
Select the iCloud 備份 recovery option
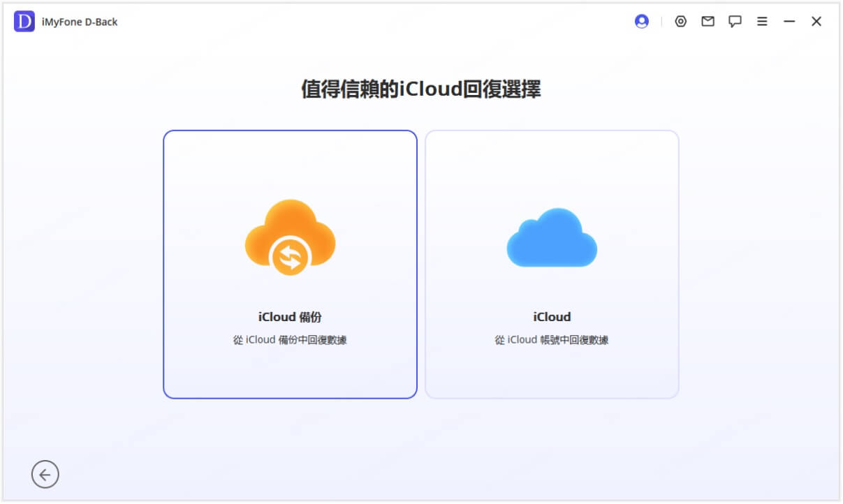(290, 264)
